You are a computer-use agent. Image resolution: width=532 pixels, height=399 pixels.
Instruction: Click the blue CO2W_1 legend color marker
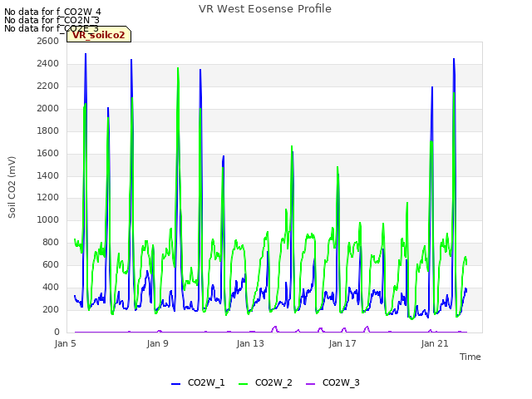(175, 384)
